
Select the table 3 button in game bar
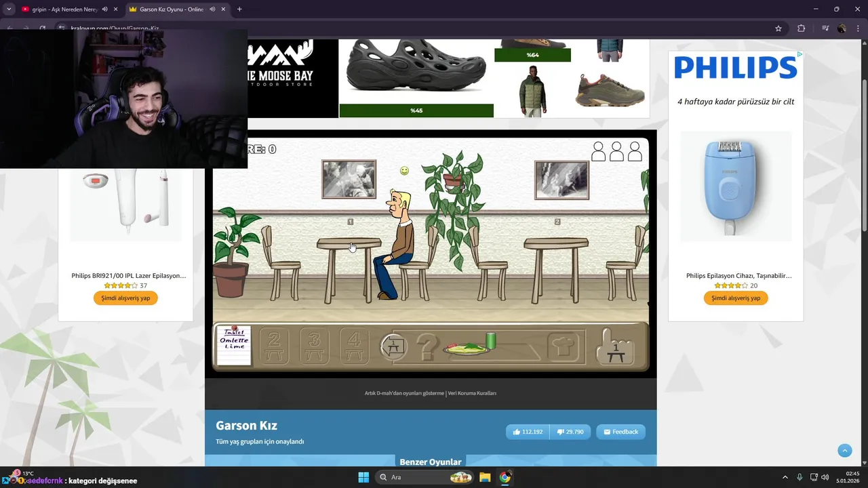(314, 346)
